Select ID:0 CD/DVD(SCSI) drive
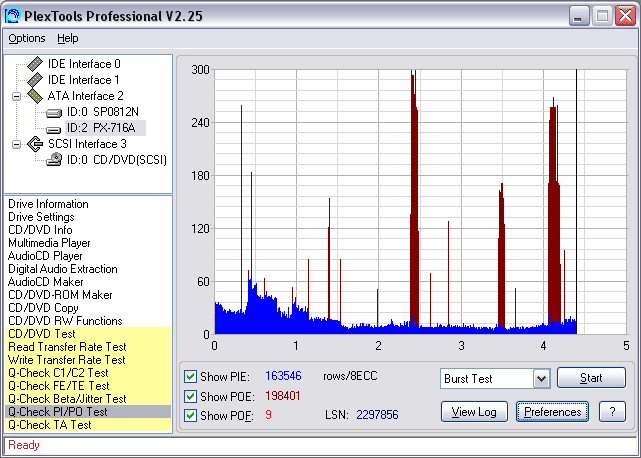The image size is (641, 458). tap(117, 159)
